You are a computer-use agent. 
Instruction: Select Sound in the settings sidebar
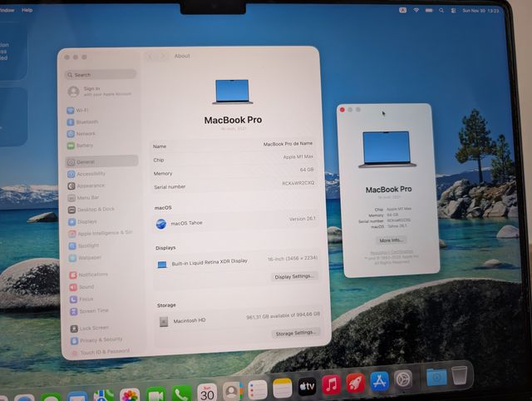click(81, 287)
